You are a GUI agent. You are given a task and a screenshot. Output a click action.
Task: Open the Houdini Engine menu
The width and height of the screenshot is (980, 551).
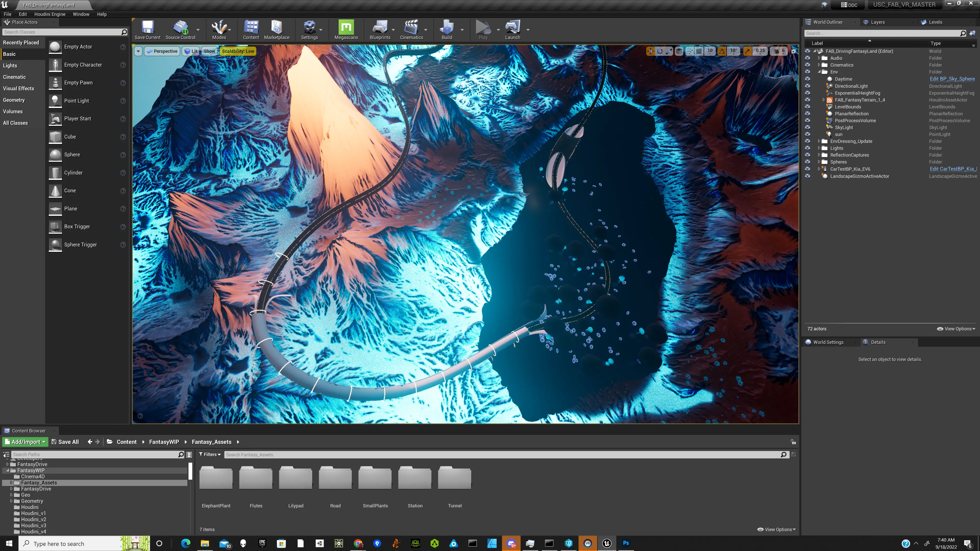click(50, 14)
